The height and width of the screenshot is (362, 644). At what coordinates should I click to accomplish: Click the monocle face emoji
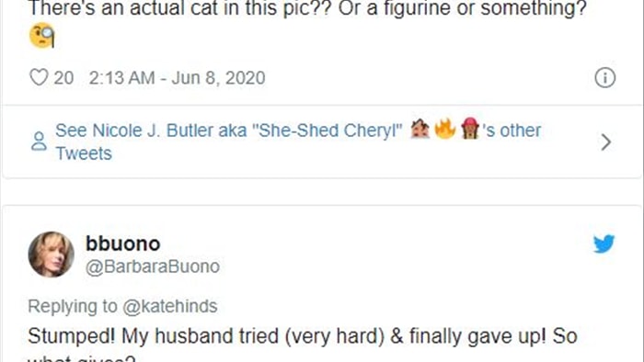point(42,36)
